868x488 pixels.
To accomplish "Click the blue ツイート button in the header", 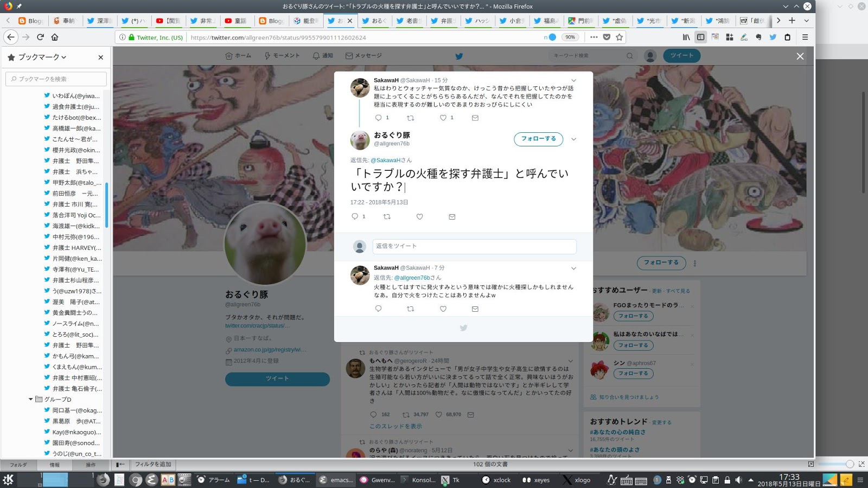I will click(x=681, y=55).
